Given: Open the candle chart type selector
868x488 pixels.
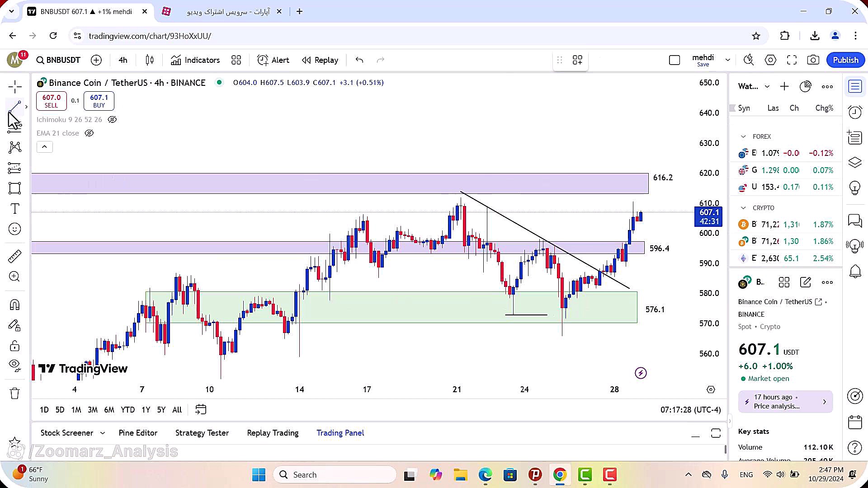Looking at the screenshot, I should (150, 60).
